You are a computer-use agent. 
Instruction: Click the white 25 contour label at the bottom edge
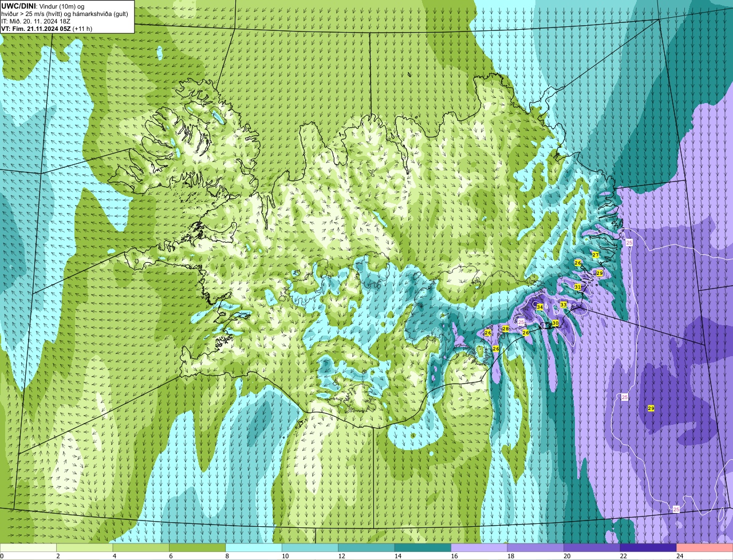(x=676, y=509)
